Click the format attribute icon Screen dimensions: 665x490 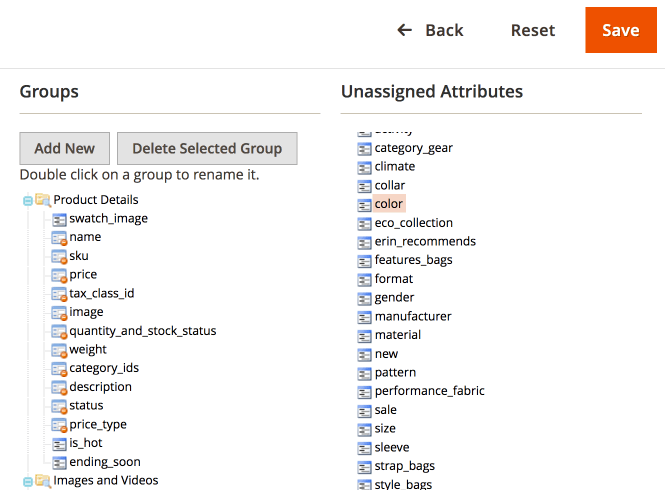coord(364,280)
